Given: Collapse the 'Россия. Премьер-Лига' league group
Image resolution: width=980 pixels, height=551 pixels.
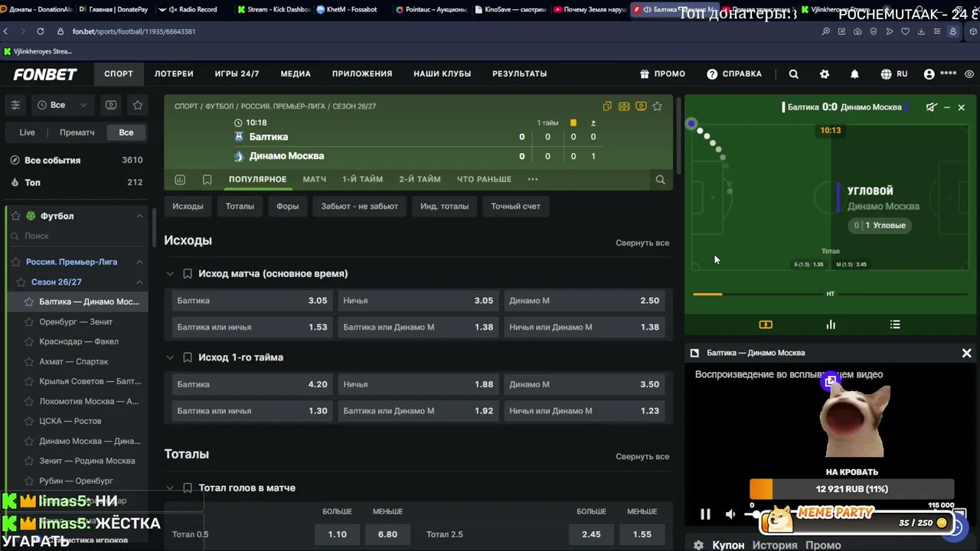Looking at the screenshot, I should pos(139,262).
